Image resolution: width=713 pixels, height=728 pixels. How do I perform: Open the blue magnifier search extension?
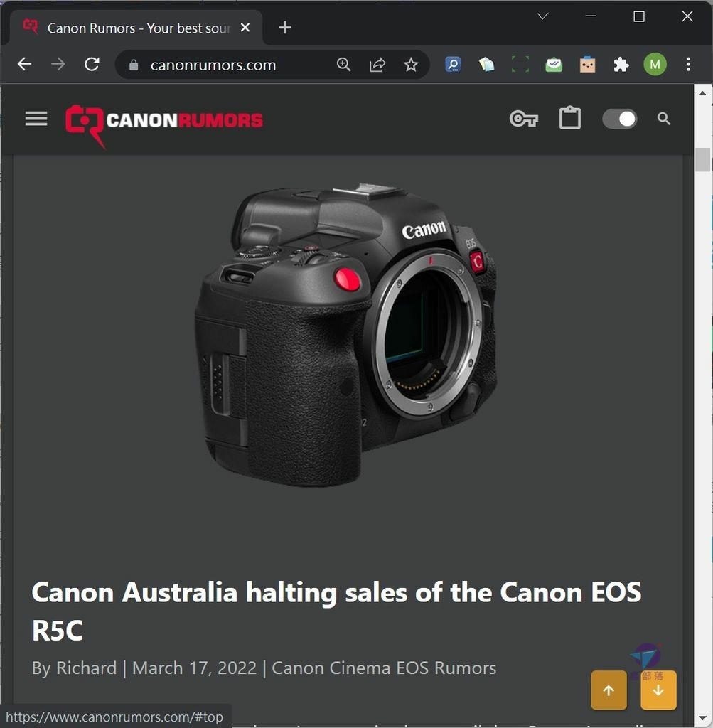click(453, 64)
